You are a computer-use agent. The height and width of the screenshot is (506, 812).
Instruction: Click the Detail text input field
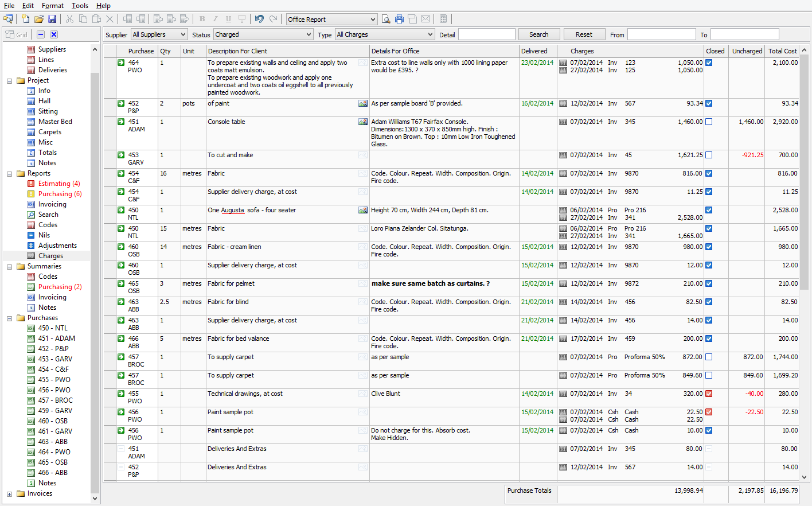click(486, 34)
